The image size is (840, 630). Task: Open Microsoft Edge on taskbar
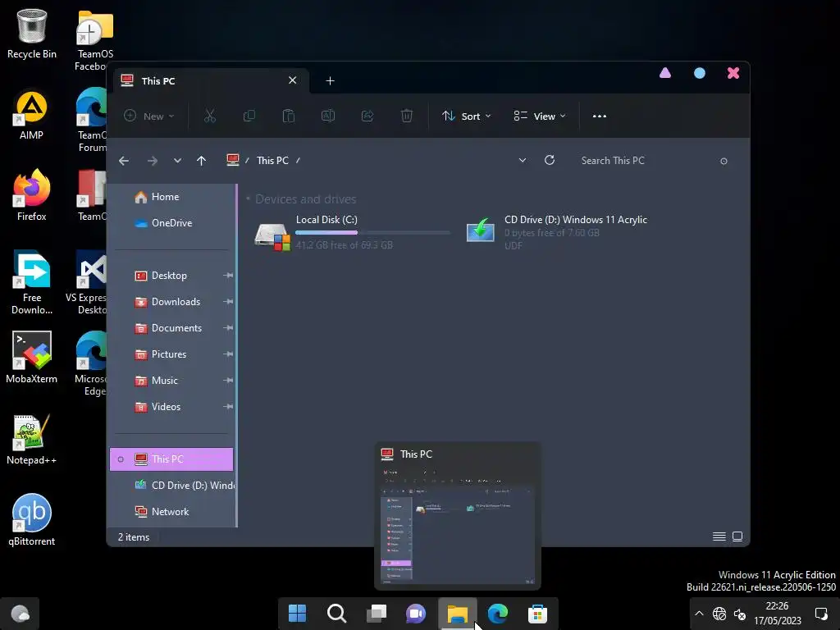coord(498,614)
